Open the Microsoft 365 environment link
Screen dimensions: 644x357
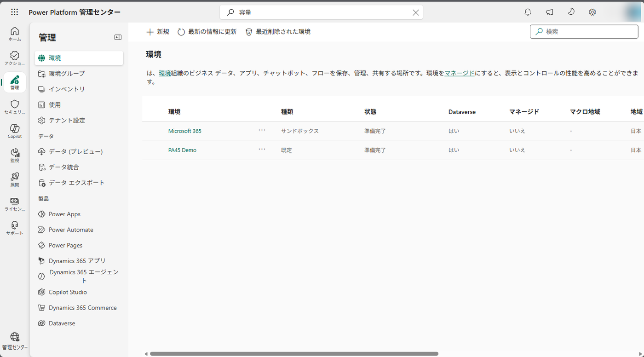[185, 131]
